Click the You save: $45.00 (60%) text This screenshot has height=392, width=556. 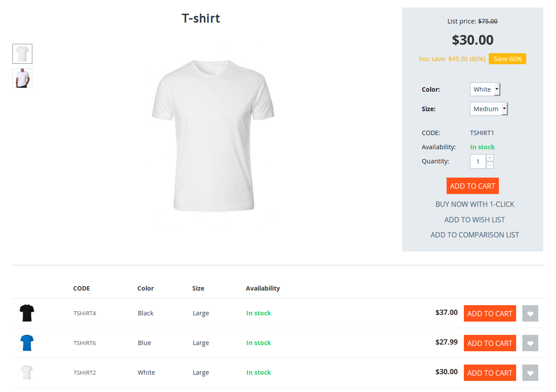(x=452, y=59)
